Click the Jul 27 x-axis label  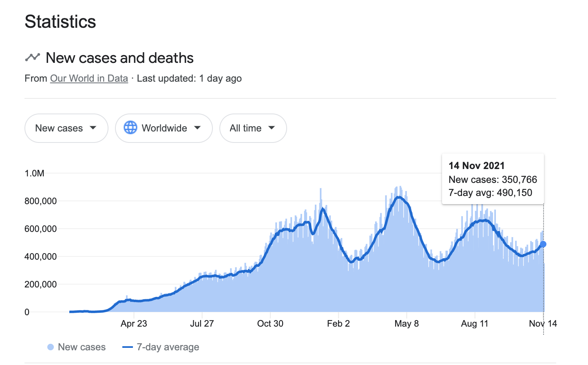[202, 324]
